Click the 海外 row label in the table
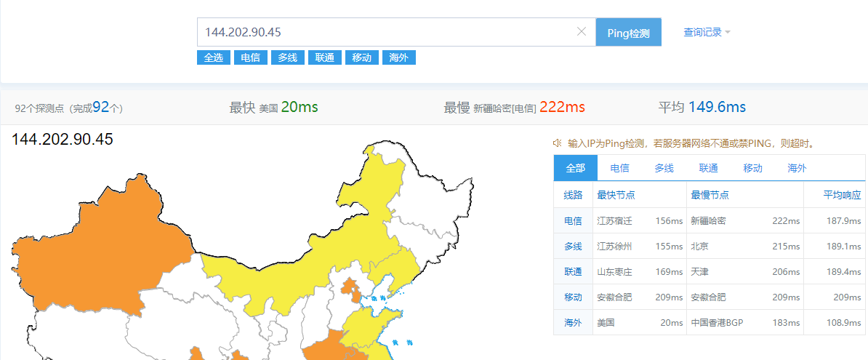868x360 pixels. (574, 323)
